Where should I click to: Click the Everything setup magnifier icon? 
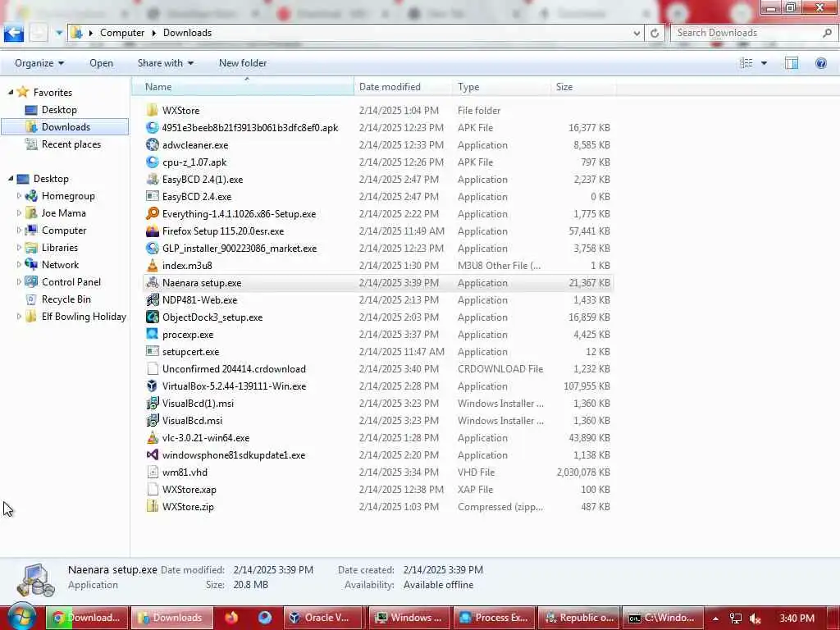click(x=152, y=214)
